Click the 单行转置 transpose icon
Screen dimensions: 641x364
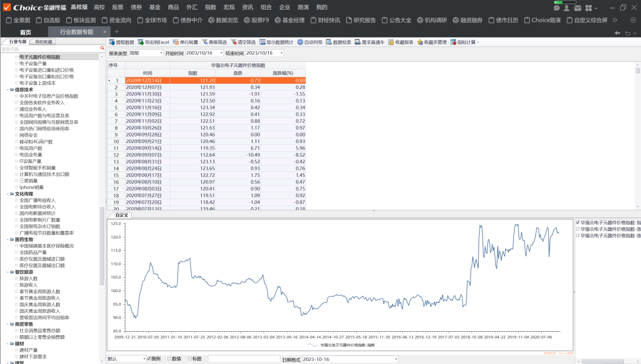tap(176, 42)
